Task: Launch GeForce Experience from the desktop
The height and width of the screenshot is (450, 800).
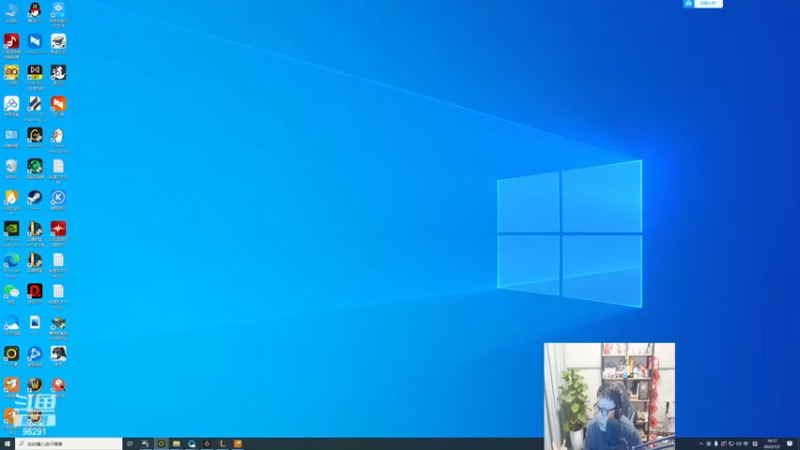Action: [x=11, y=230]
